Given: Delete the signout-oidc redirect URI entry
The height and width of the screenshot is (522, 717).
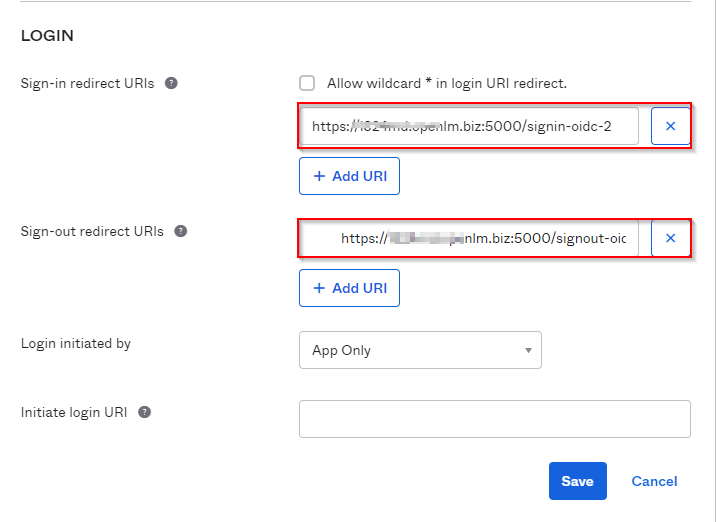Looking at the screenshot, I should point(670,238).
